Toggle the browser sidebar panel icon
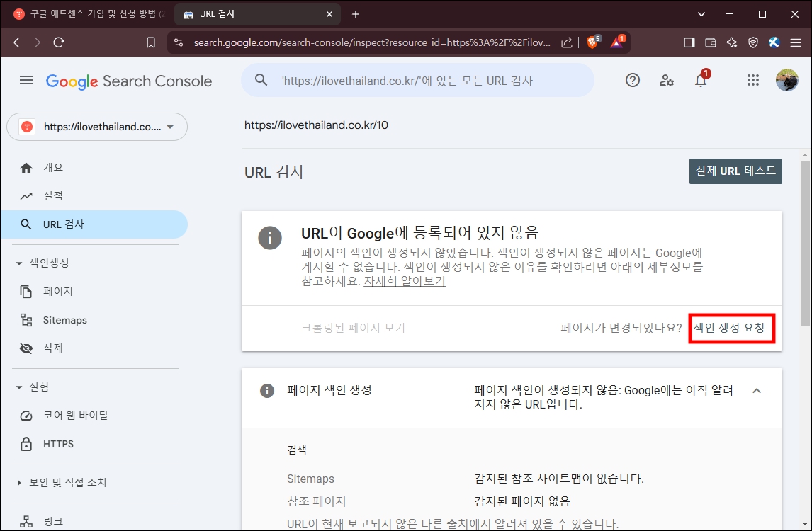This screenshot has width=812, height=531. point(689,42)
